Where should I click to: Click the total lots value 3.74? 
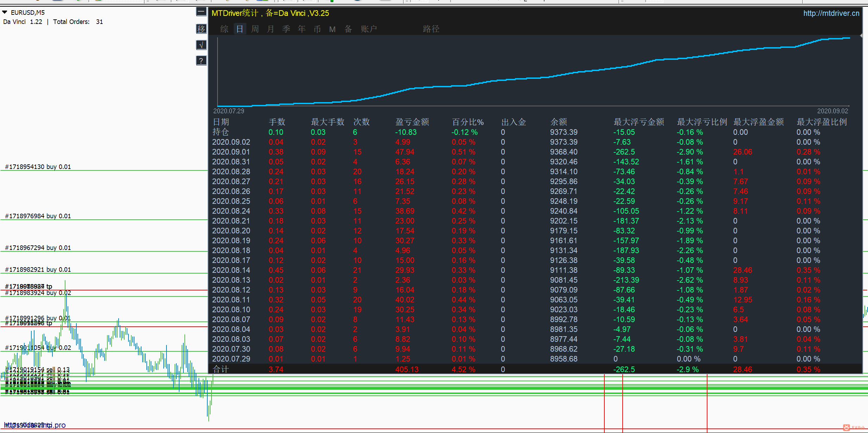(276, 369)
